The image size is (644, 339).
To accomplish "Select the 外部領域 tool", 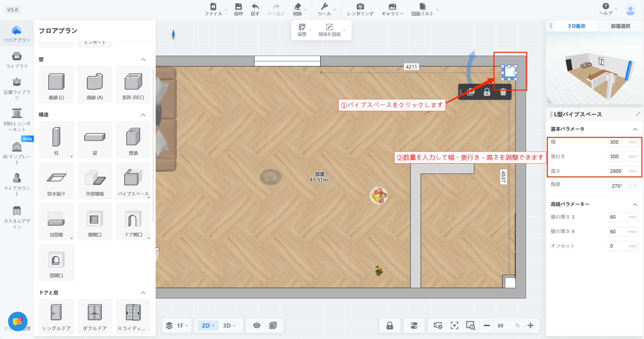I will [95, 181].
